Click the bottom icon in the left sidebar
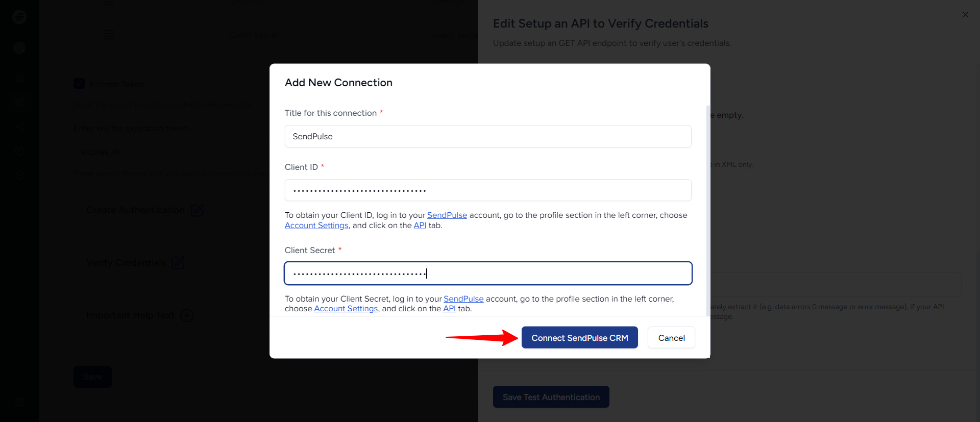This screenshot has height=422, width=980. (19, 402)
